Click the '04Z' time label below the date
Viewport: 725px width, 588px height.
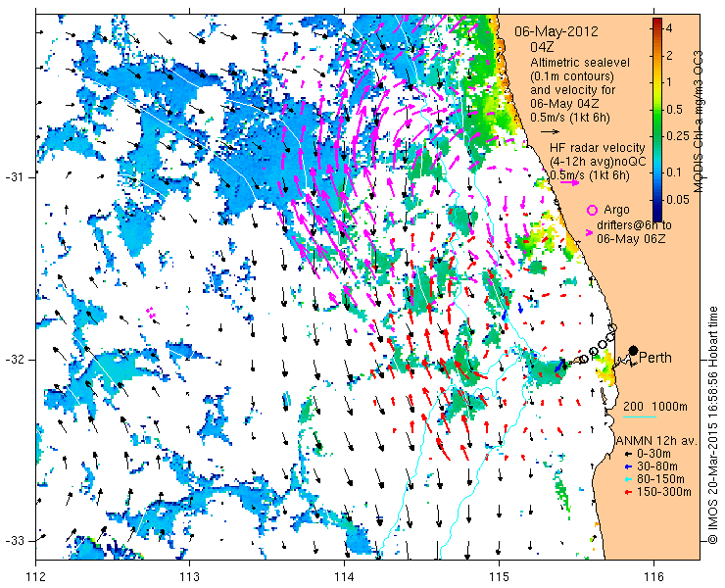pos(543,47)
